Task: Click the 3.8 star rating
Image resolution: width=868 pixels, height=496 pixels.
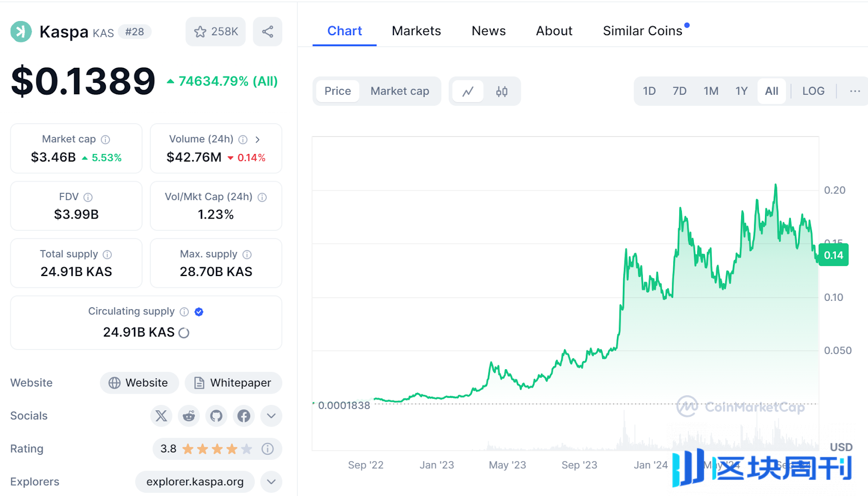Action: 206,449
